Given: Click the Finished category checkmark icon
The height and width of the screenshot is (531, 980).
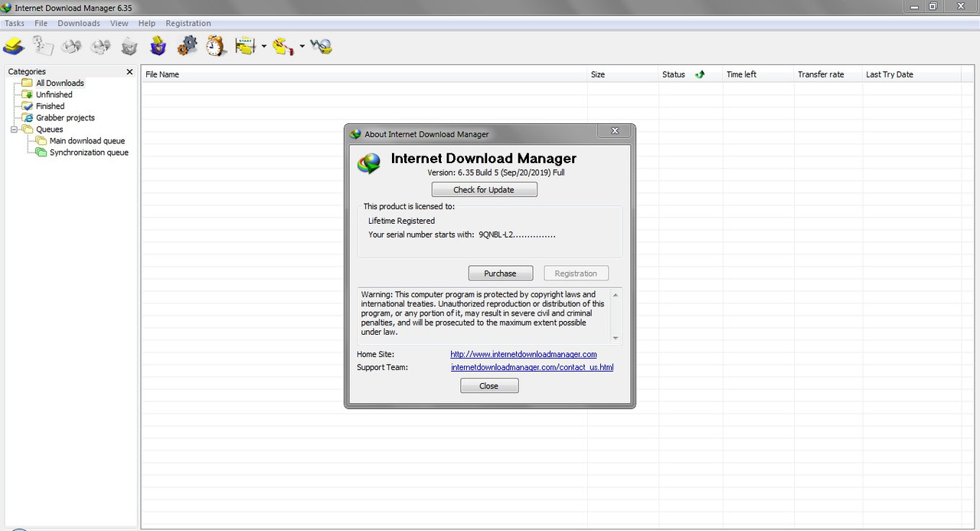Looking at the screenshot, I should click(x=27, y=106).
